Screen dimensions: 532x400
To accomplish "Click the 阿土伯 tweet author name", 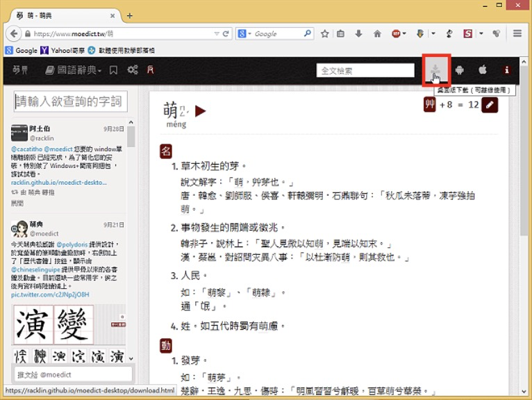I will coord(40,128).
